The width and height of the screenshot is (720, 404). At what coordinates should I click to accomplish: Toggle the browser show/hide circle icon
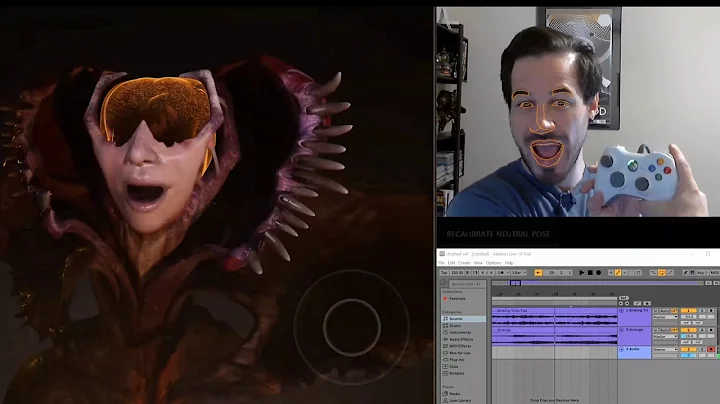tap(443, 283)
